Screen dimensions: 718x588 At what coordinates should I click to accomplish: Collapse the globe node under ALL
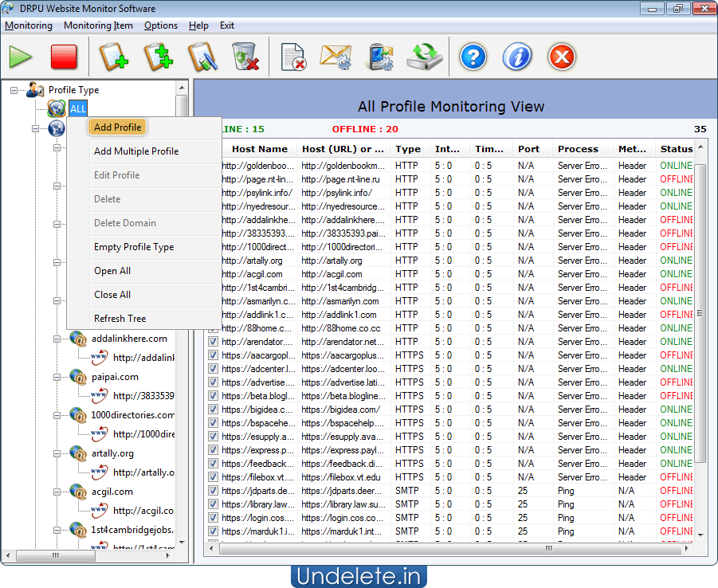(x=35, y=129)
